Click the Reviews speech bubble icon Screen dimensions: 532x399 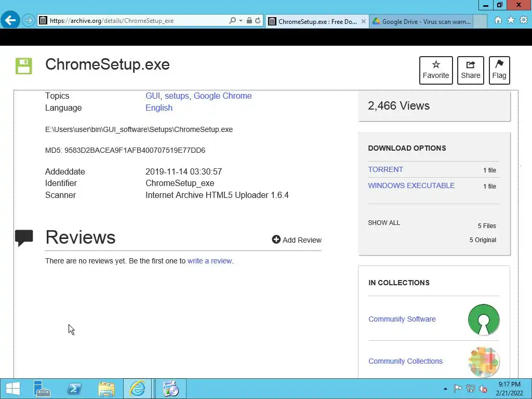(24, 238)
